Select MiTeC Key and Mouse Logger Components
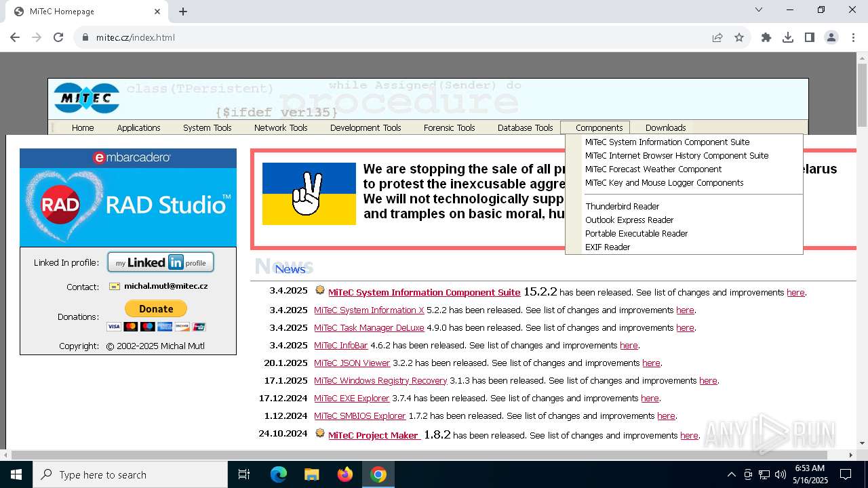 tap(664, 183)
